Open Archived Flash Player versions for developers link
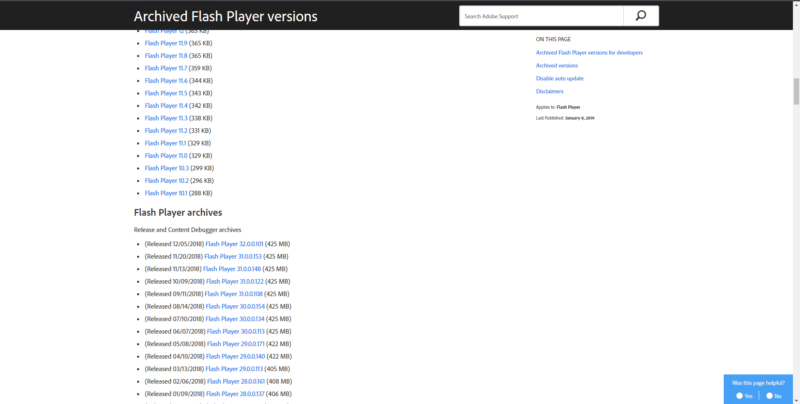Screen dimensions: 800x404 click(x=589, y=53)
